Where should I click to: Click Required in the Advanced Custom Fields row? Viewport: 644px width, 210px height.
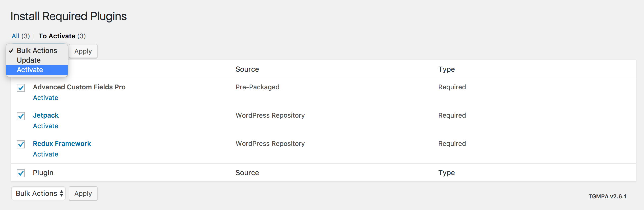pos(452,87)
